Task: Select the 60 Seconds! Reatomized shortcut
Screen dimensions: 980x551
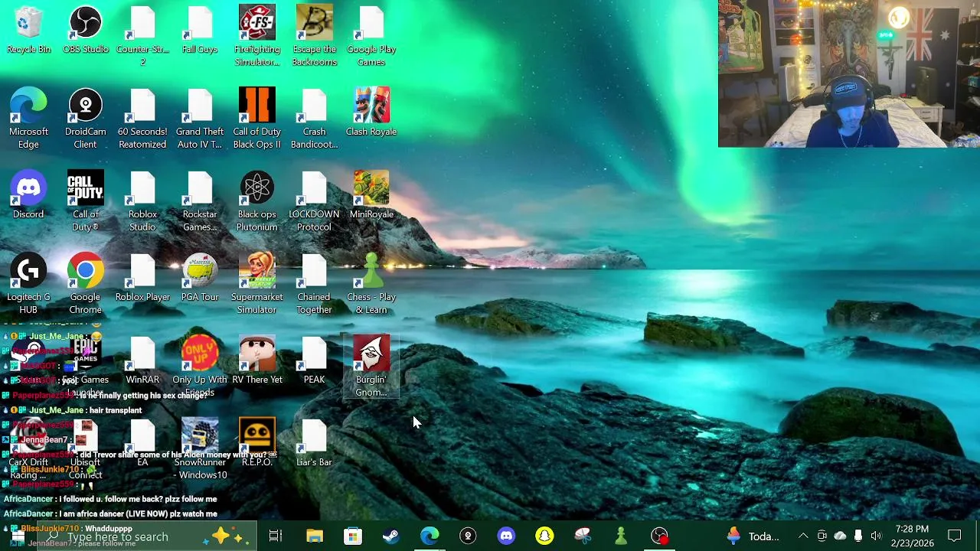Action: point(142,119)
